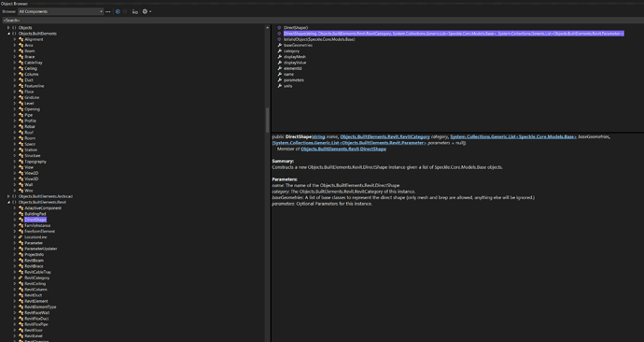Select the Wire class in tree

tap(29, 191)
